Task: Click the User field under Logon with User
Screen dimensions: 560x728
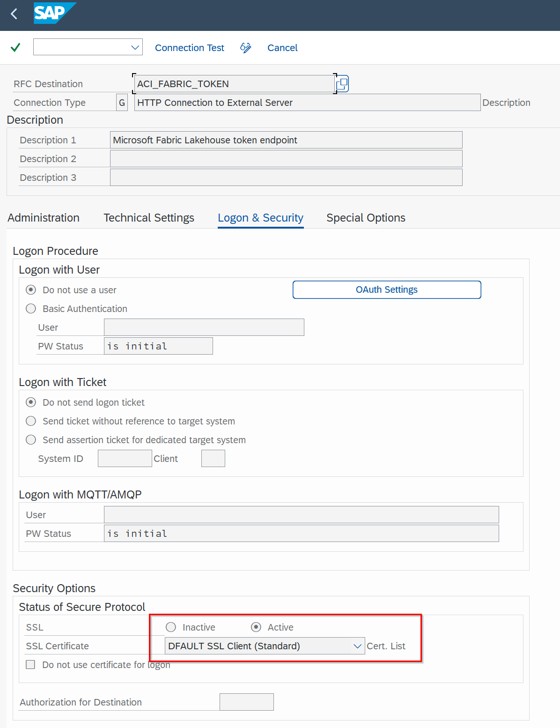Action: pyautogui.click(x=204, y=327)
